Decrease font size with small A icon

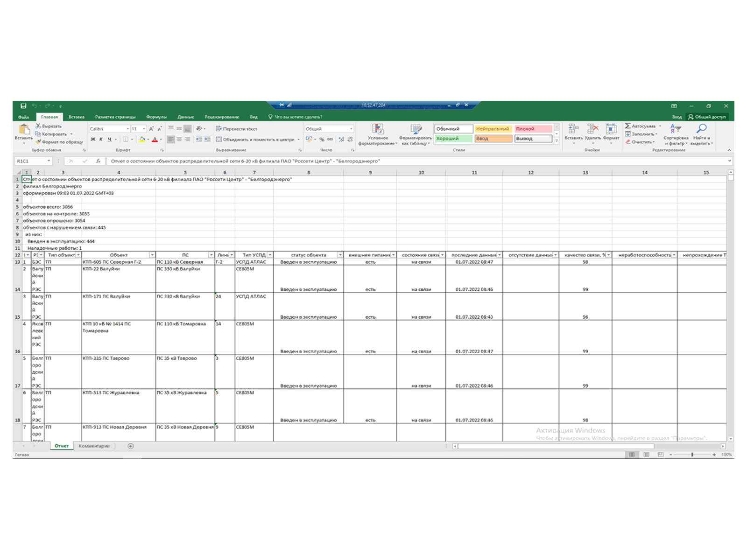coord(160,129)
